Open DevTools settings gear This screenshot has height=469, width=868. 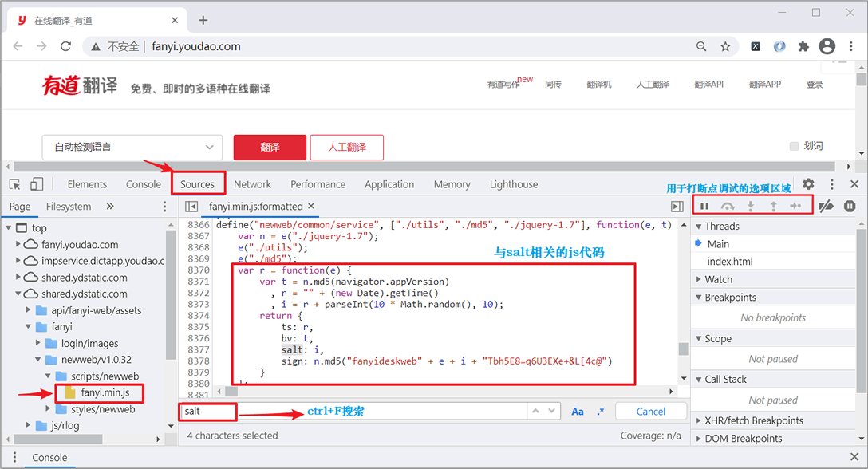tap(809, 183)
